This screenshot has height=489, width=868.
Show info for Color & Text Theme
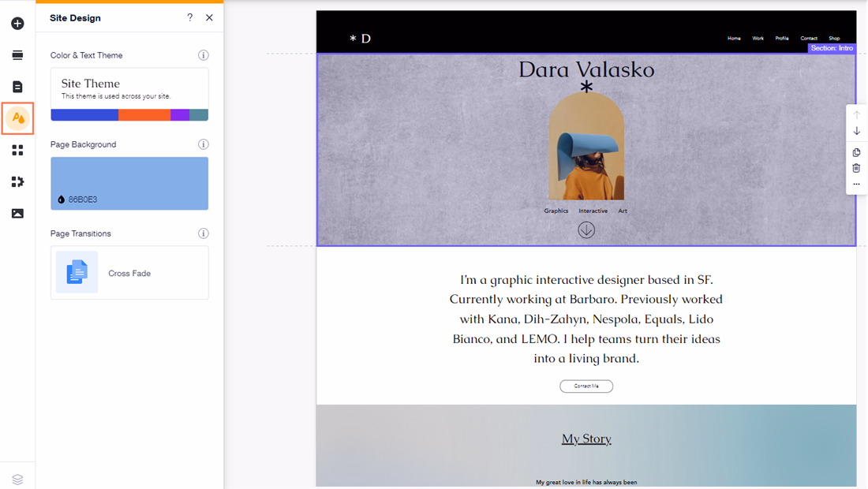[203, 55]
